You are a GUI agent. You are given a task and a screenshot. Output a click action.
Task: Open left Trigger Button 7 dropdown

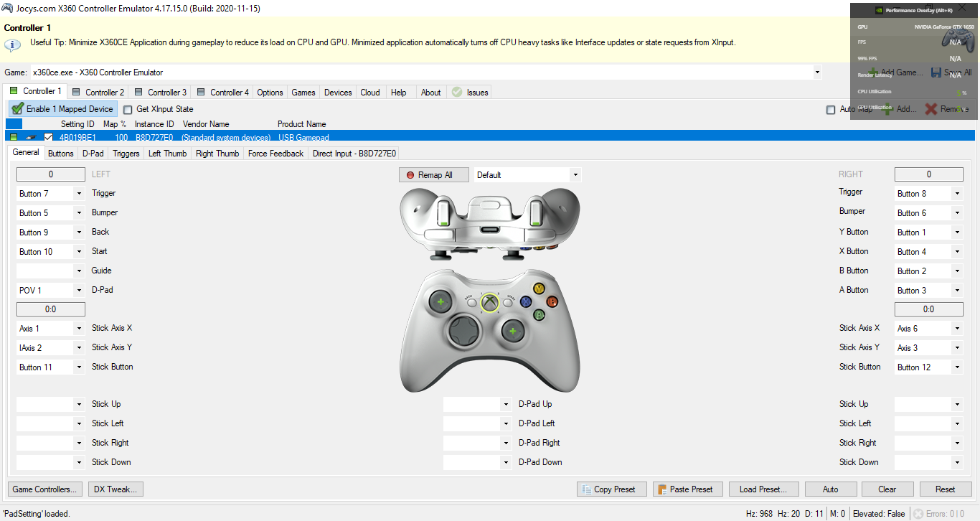tap(79, 194)
